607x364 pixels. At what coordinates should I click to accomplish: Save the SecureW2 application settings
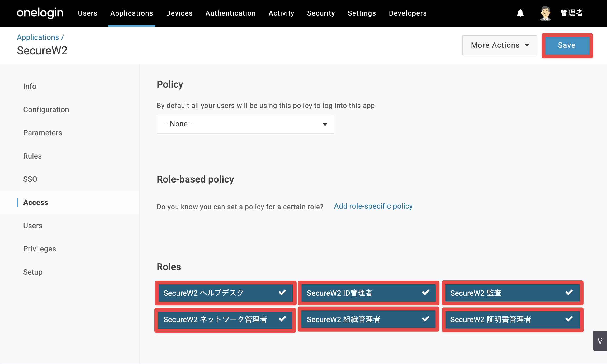tap(567, 45)
